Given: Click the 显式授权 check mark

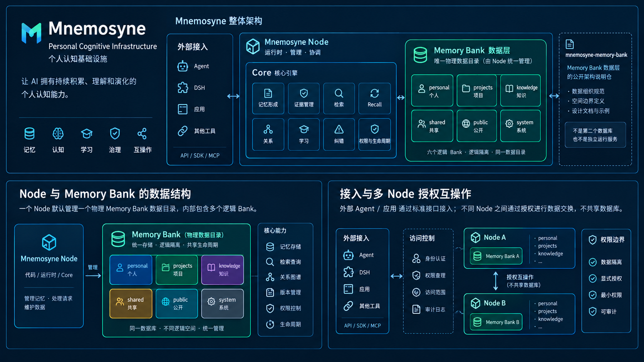Looking at the screenshot, I should point(593,279).
